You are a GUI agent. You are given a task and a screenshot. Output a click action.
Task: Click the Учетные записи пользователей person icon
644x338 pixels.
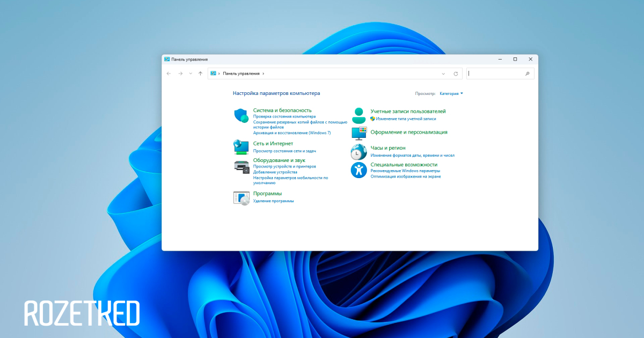358,115
